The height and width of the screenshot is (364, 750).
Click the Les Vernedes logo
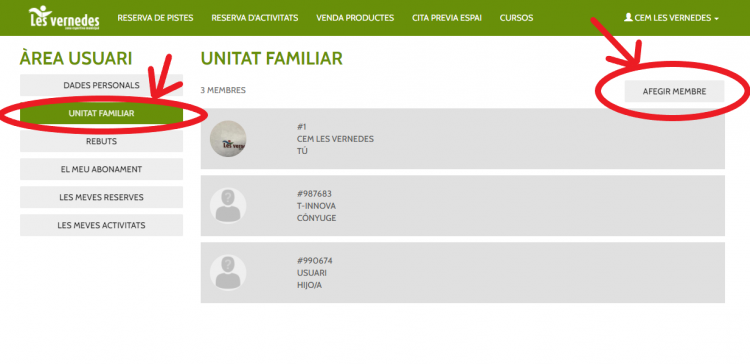(64, 18)
